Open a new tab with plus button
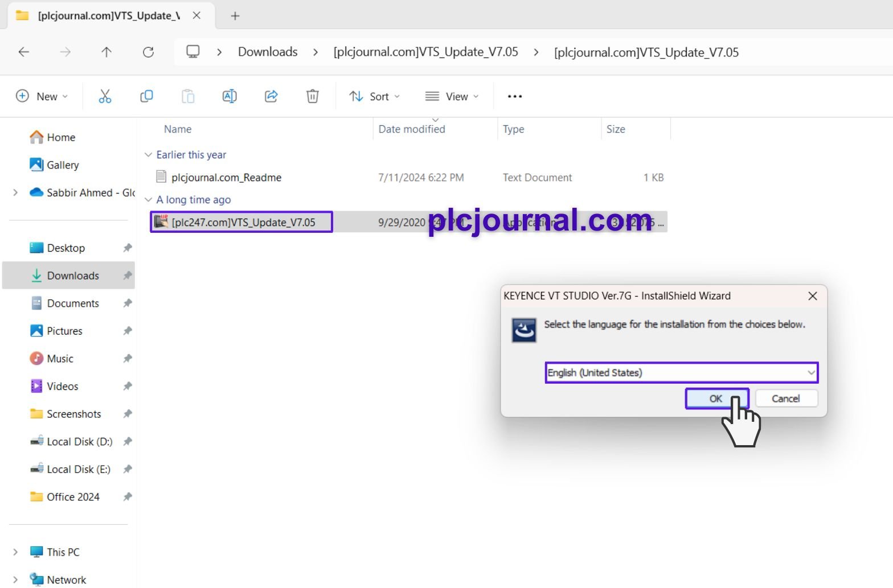This screenshot has width=893, height=588. [x=235, y=16]
